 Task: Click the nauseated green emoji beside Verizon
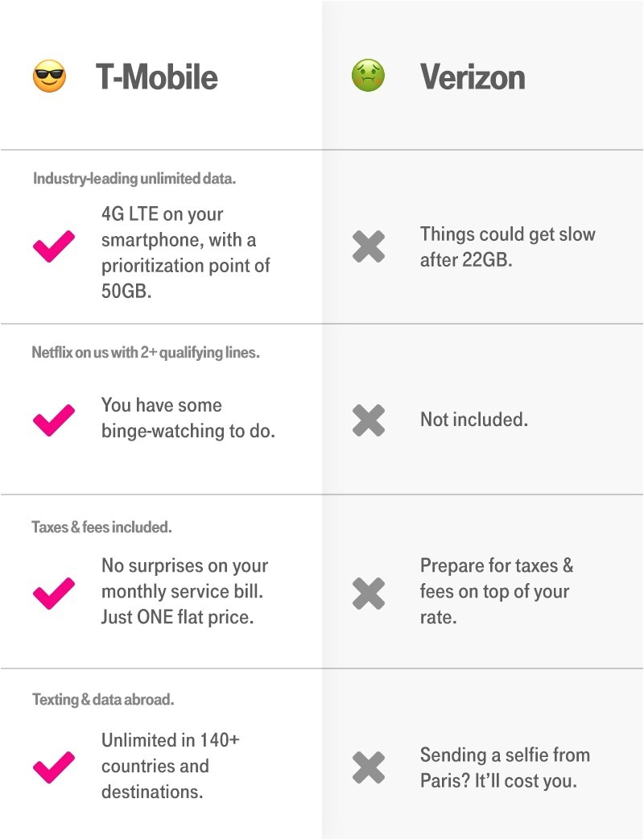368,77
